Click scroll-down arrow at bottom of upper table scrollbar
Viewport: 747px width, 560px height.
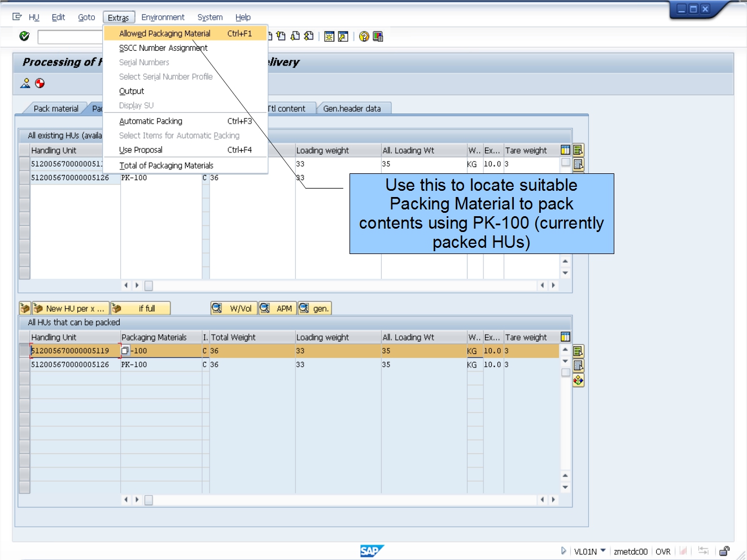click(x=565, y=273)
